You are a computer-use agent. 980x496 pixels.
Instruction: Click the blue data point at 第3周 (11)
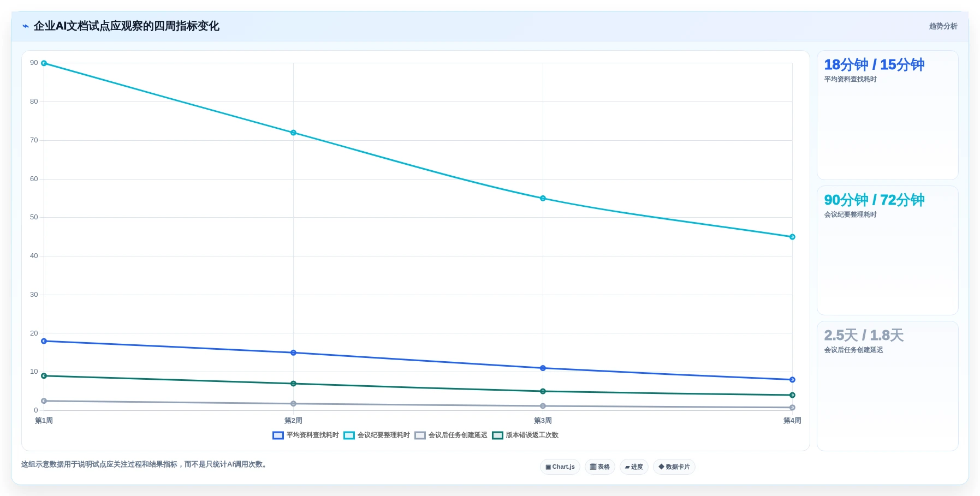(543, 368)
